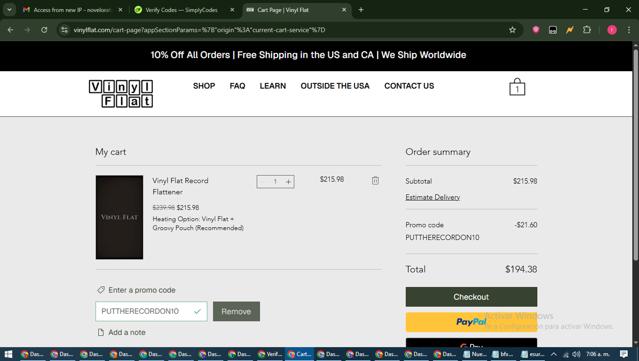Click the quantity field showing 1
Viewport: 639px width, 361px height.
pos(275,182)
